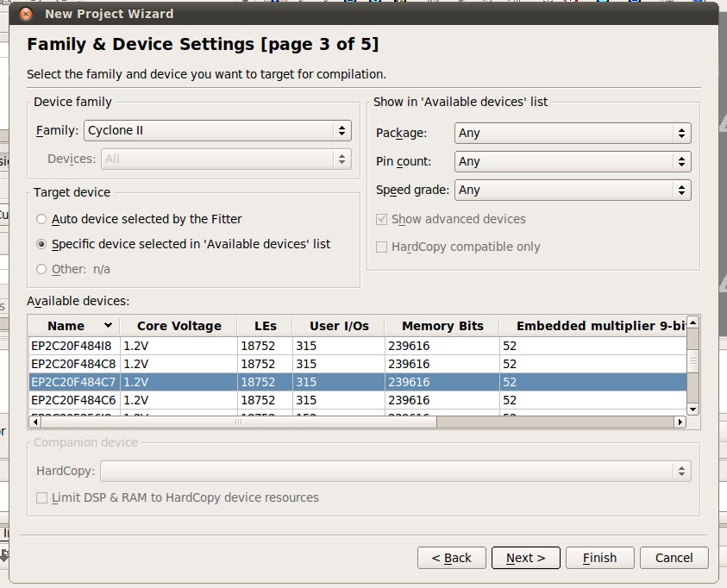
Task: Click scroll-left arrow of the devices list
Action: 34,422
